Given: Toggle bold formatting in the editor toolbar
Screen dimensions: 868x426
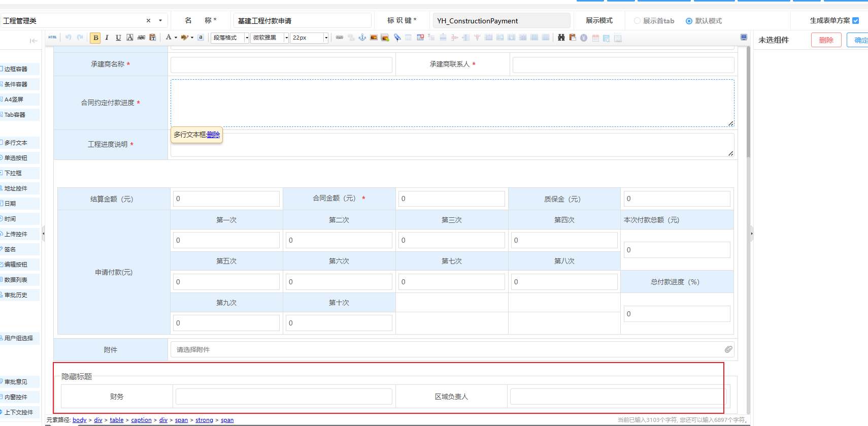Looking at the screenshot, I should (95, 38).
